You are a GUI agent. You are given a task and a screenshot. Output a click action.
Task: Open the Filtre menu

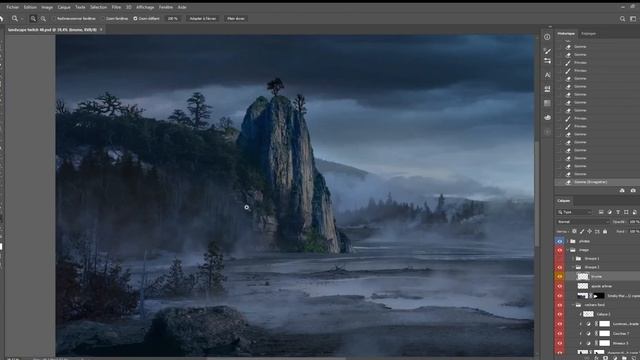pos(116,7)
